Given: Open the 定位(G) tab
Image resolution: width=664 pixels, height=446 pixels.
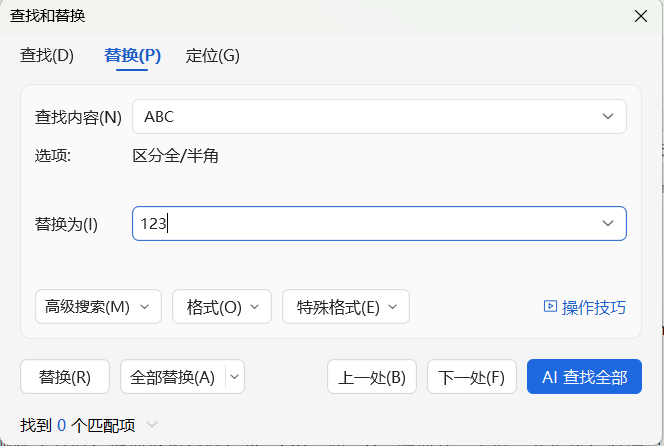Looking at the screenshot, I should pos(212,55).
